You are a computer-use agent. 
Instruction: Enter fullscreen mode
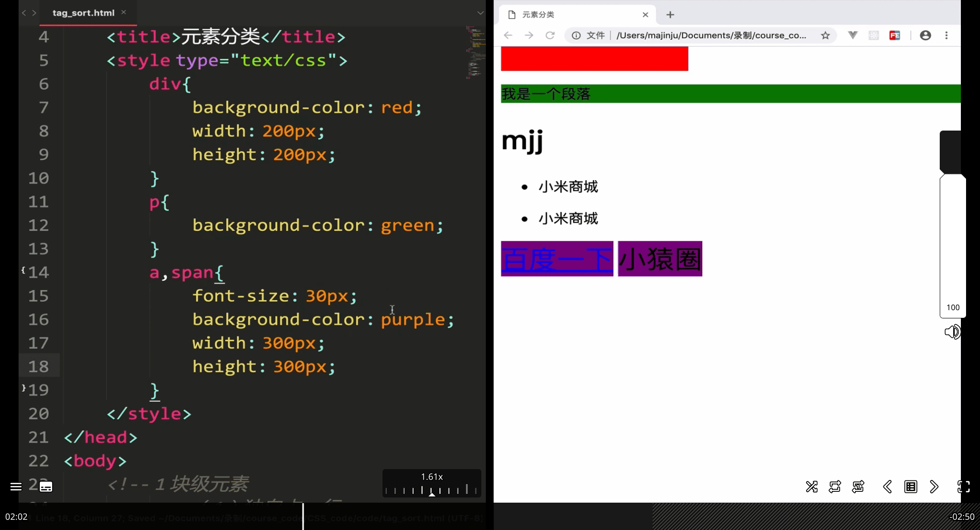pyautogui.click(x=963, y=487)
